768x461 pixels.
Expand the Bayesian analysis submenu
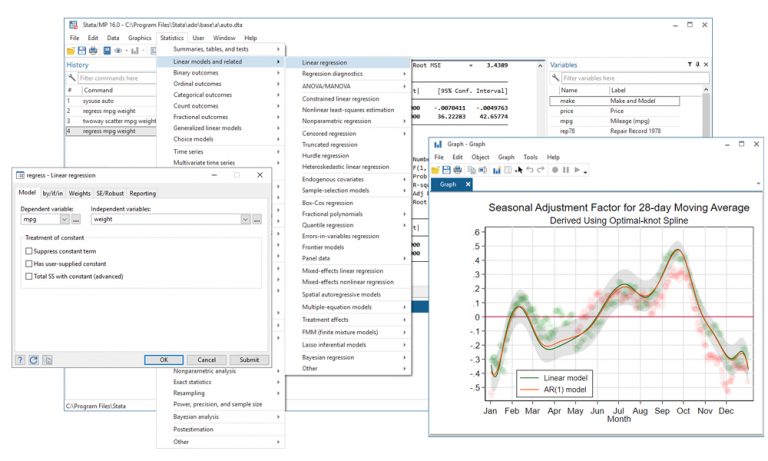(x=220, y=416)
